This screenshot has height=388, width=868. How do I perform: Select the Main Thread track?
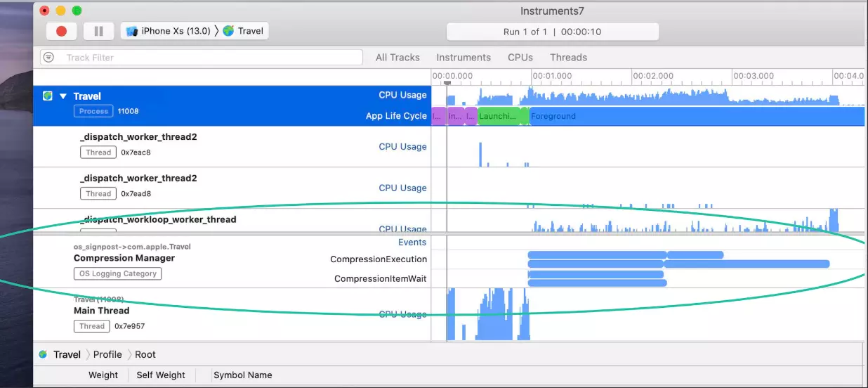click(232, 315)
